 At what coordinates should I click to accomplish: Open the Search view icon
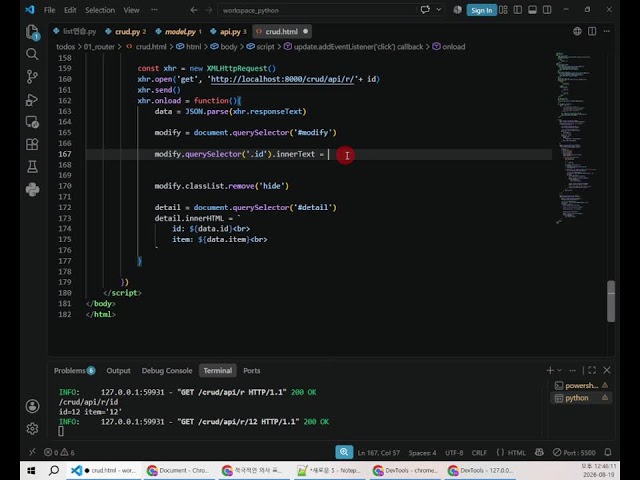32,54
